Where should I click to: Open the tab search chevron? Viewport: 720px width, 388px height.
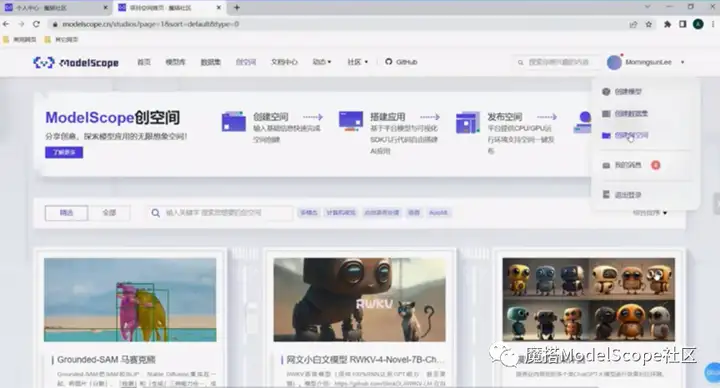click(647, 7)
